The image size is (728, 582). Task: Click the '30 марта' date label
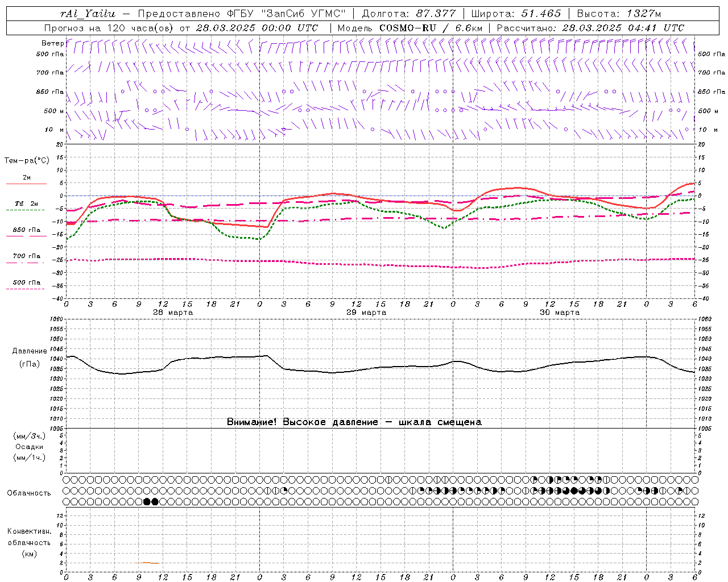(x=560, y=313)
